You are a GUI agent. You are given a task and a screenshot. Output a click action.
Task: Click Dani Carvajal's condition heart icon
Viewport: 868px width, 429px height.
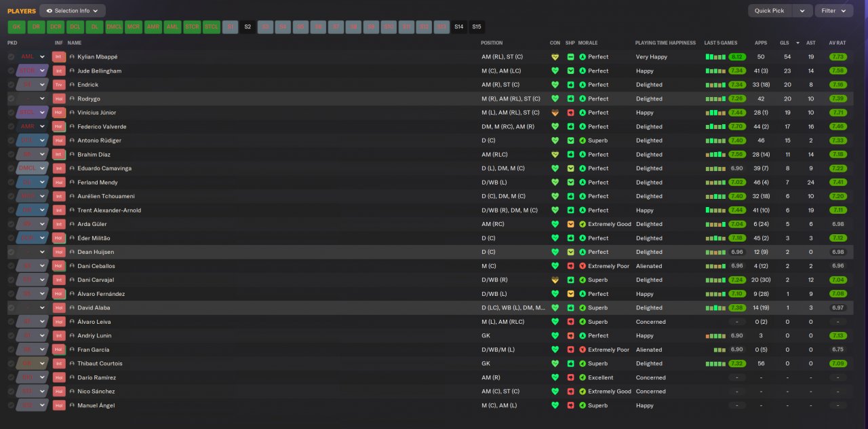[555, 280]
